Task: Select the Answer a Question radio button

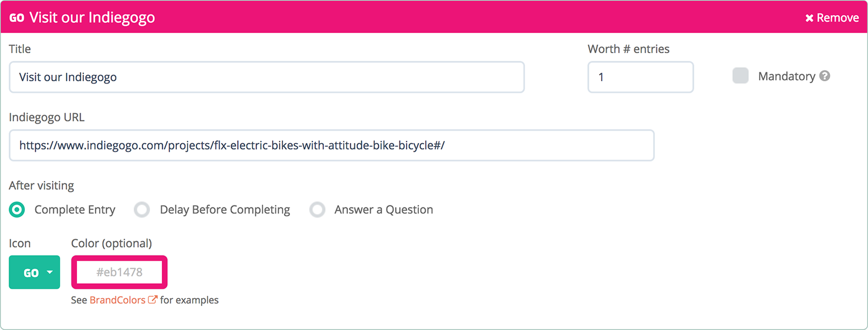Action: [318, 210]
